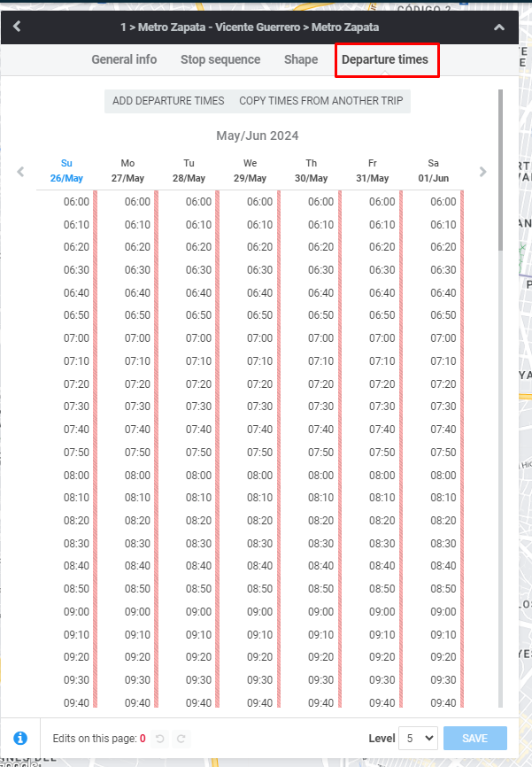Collapse the trip panel using the top chevron

498,27
